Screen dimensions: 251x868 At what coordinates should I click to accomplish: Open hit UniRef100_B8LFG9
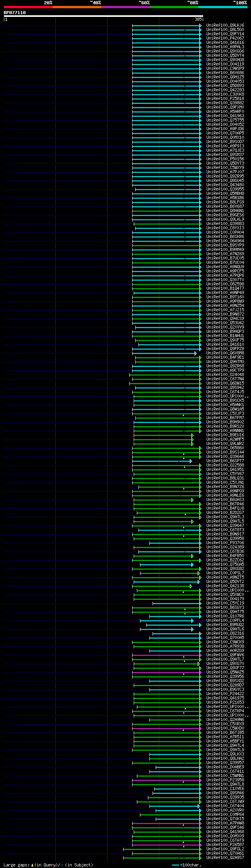[225, 202]
